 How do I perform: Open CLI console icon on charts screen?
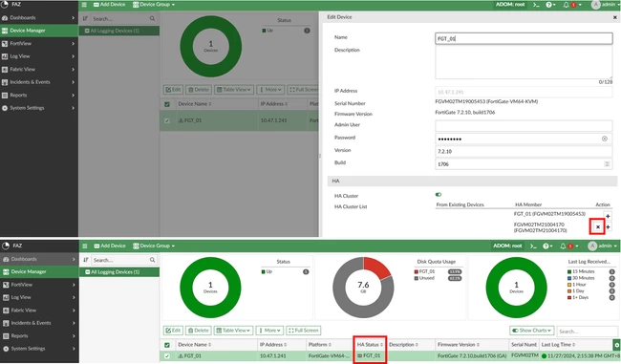[533, 246]
